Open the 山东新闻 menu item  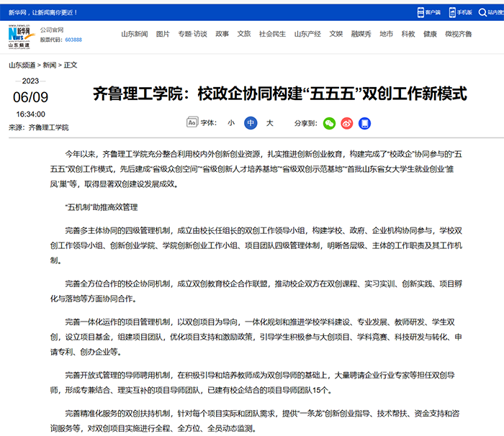[x=134, y=34]
